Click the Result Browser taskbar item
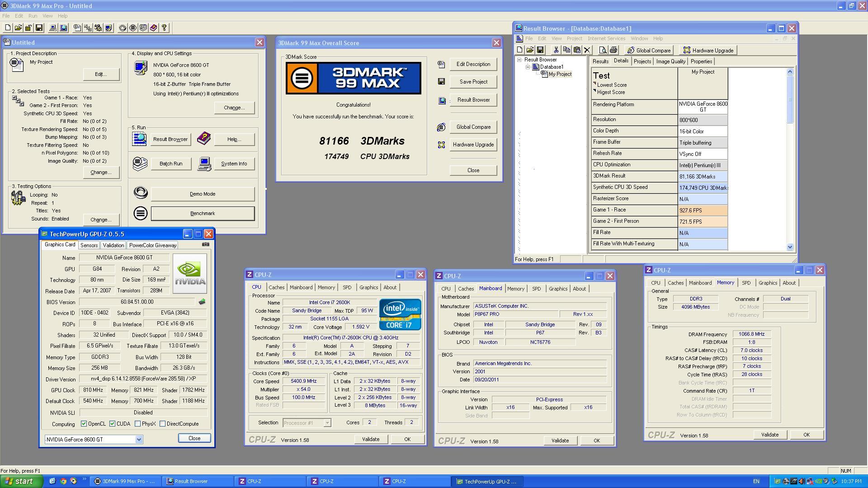 click(198, 481)
